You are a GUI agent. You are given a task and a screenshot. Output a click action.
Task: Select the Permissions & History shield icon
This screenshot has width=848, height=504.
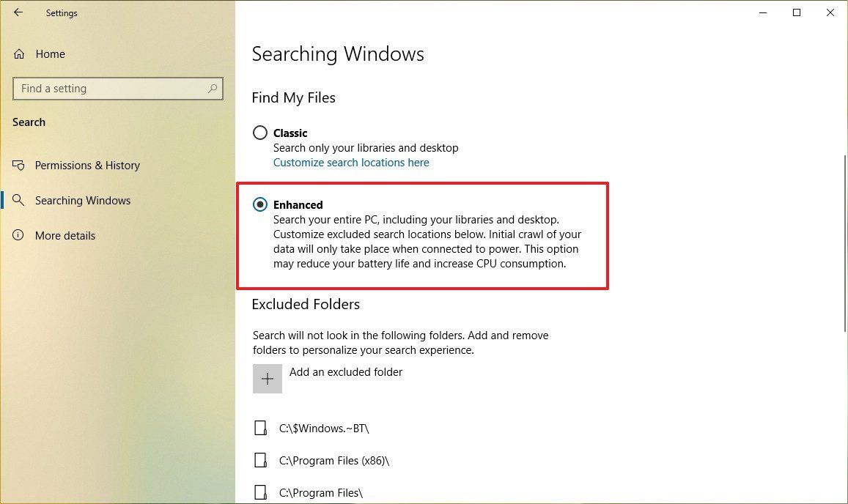click(19, 166)
